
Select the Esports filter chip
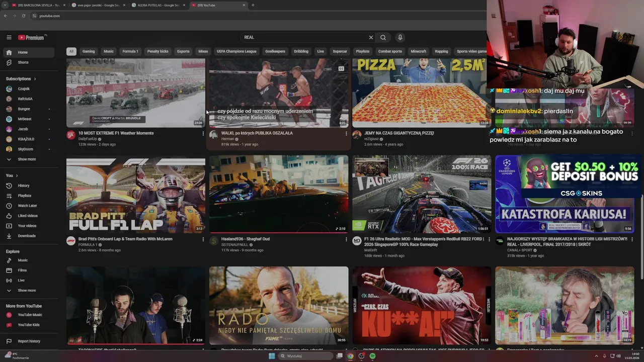click(183, 51)
